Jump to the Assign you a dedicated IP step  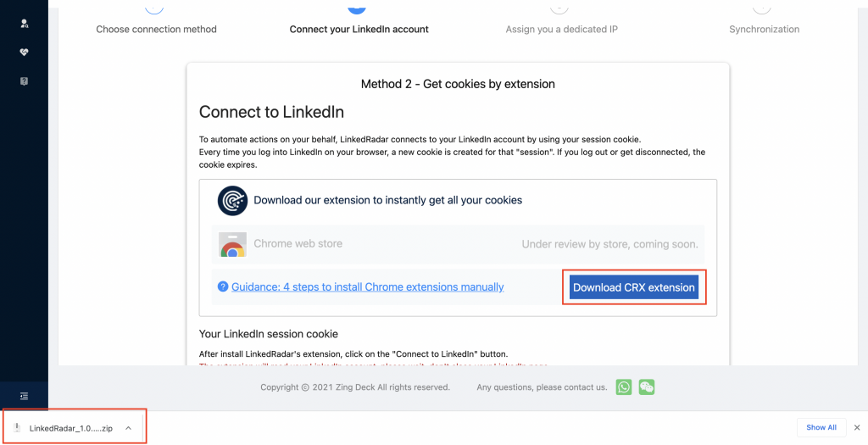pos(561,29)
